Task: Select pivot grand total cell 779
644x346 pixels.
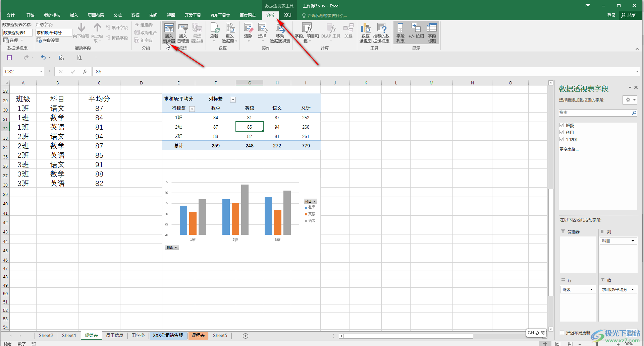Action: click(306, 146)
